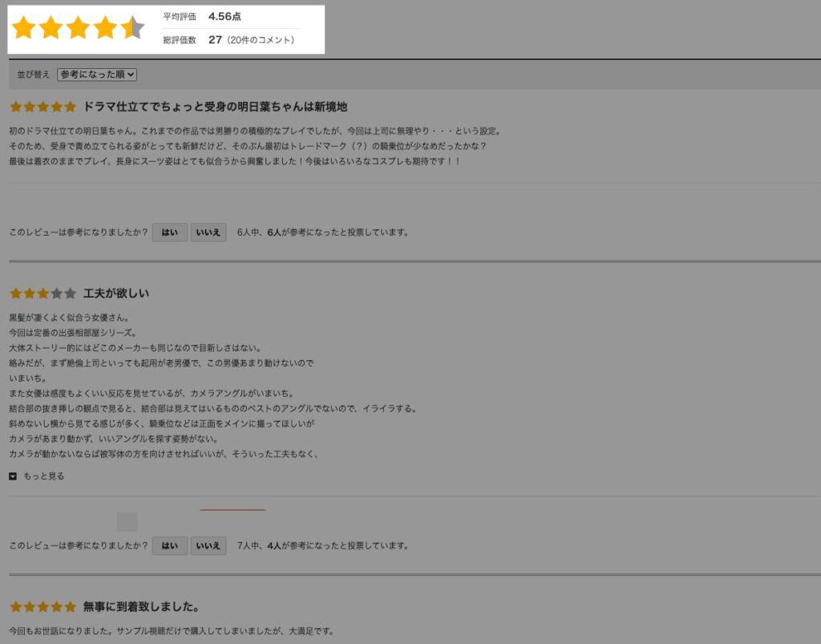This screenshot has width=821, height=644.
Task: Click the five-star row above ドラマ仕立て review
Action: coord(43,107)
